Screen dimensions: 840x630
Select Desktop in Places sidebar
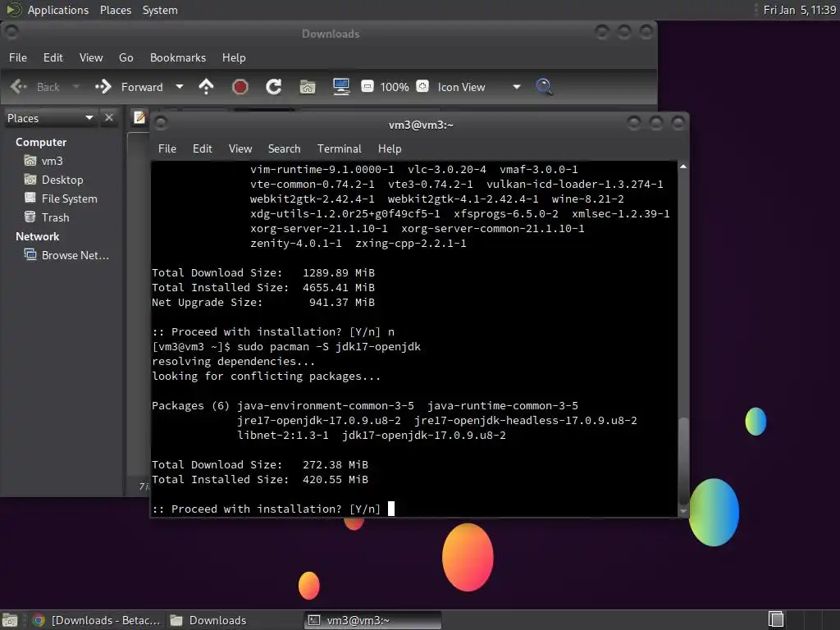pos(53,180)
